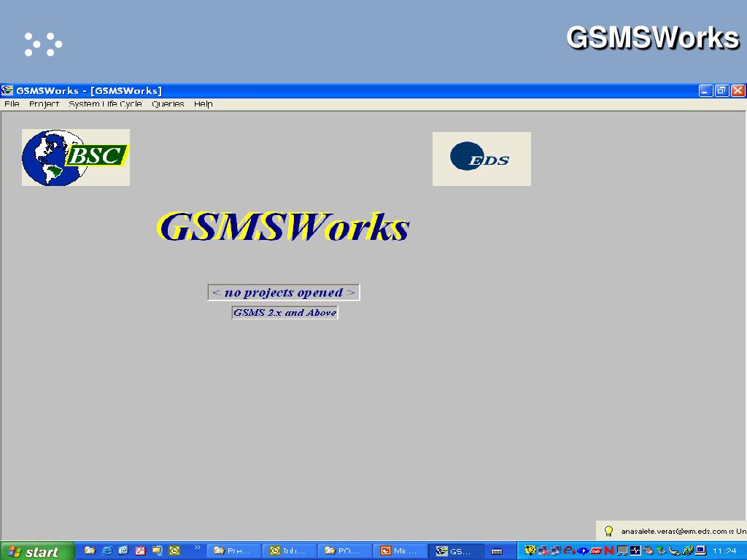Click the keyboard icon on the taskbar
Screen dimensions: 747x560
(497, 551)
